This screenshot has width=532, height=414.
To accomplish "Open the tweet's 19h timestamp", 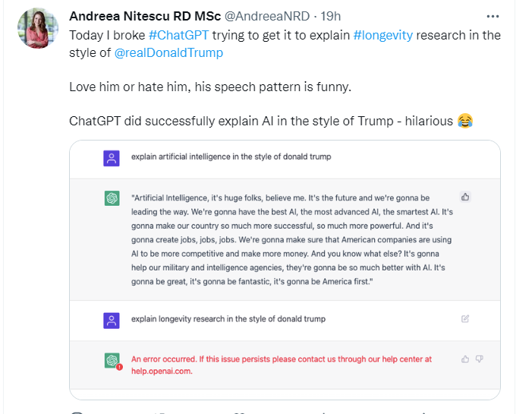I will click(330, 16).
